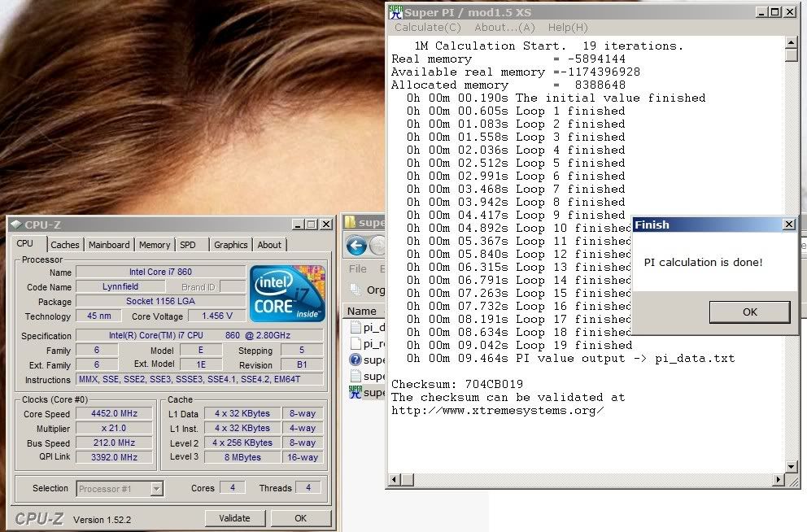
Task: Switch to the Graphics tab in CPU-Z
Action: point(230,245)
